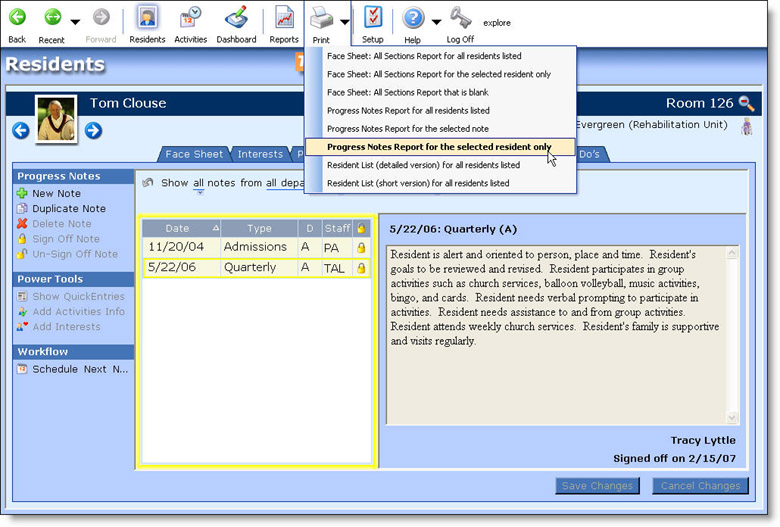Open the Dashboard toolbar icon

point(236,18)
